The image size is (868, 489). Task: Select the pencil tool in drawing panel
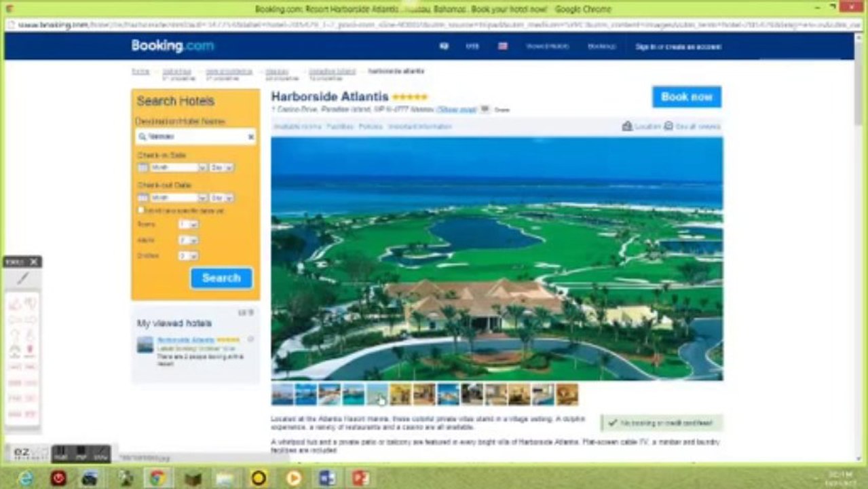(x=22, y=278)
